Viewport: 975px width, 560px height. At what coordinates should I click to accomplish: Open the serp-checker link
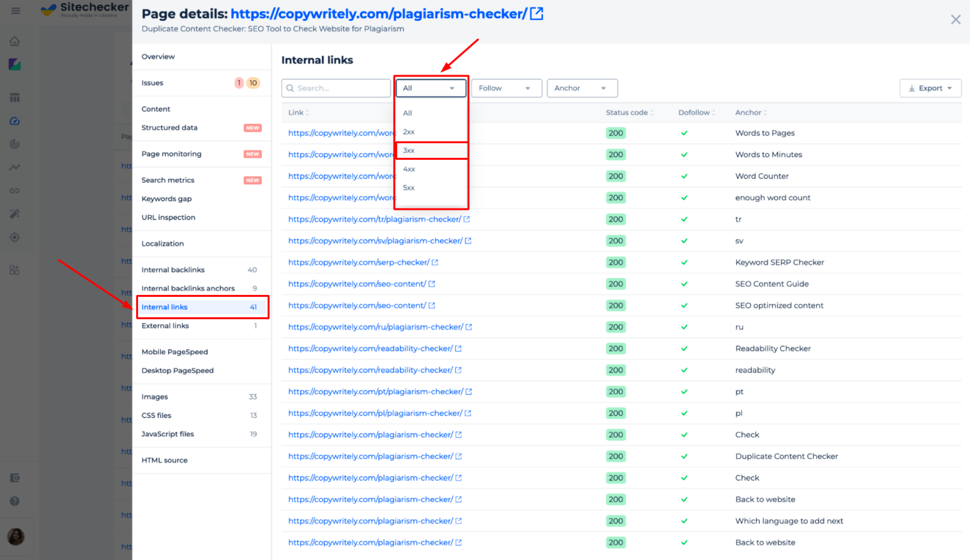click(x=358, y=262)
